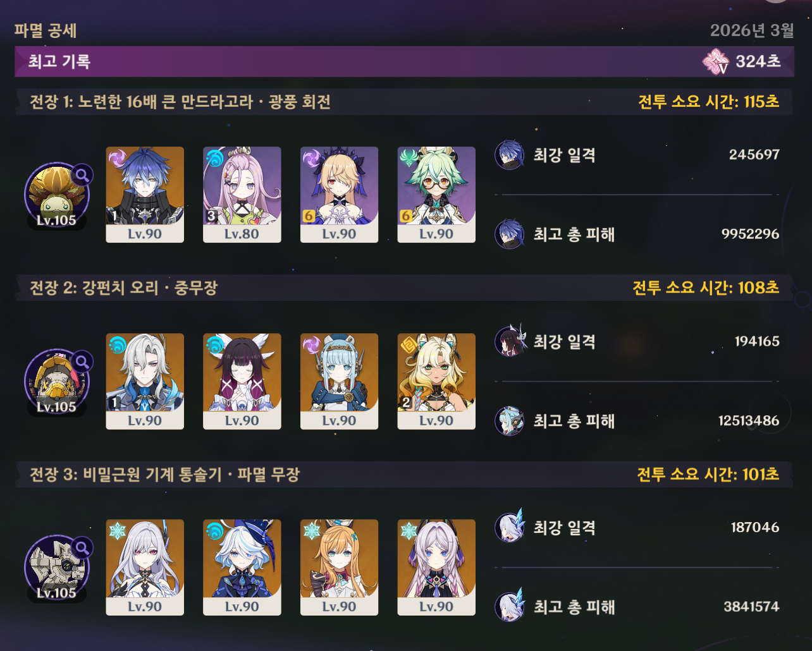Click the 324초 best record medal icon

716,61
